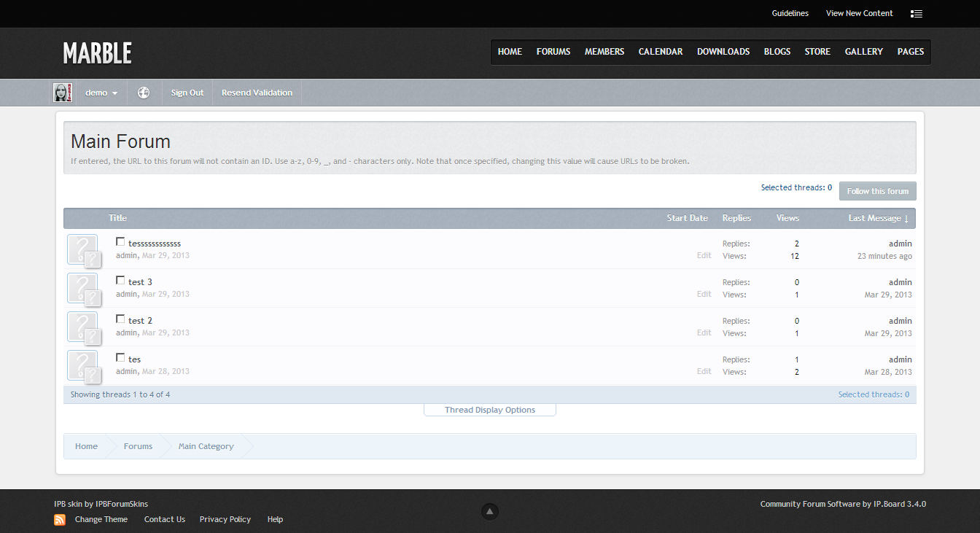The height and width of the screenshot is (533, 980).
Task: Open thread titled tessssssssssss
Action: pos(155,244)
